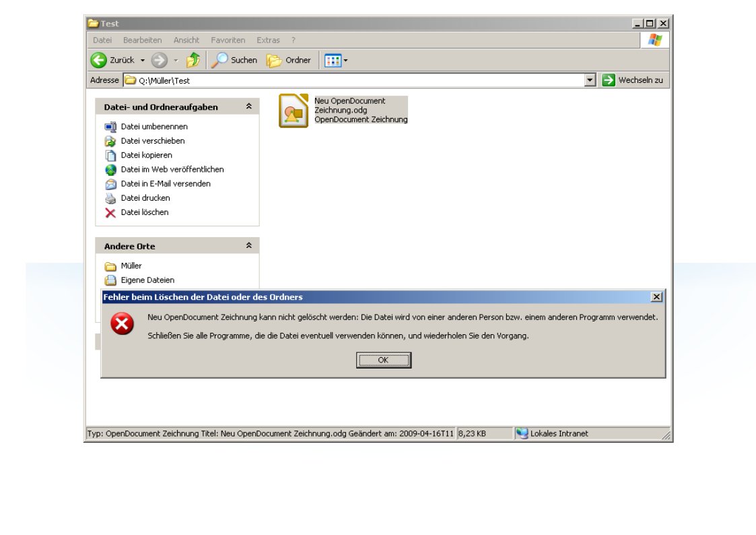Open the Eigene Dateien location link
The image size is (756, 535).
(147, 280)
